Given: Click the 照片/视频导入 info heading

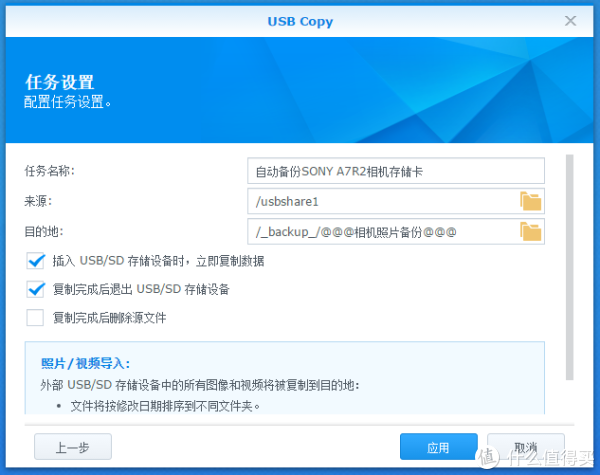Looking at the screenshot, I should pos(85,363).
